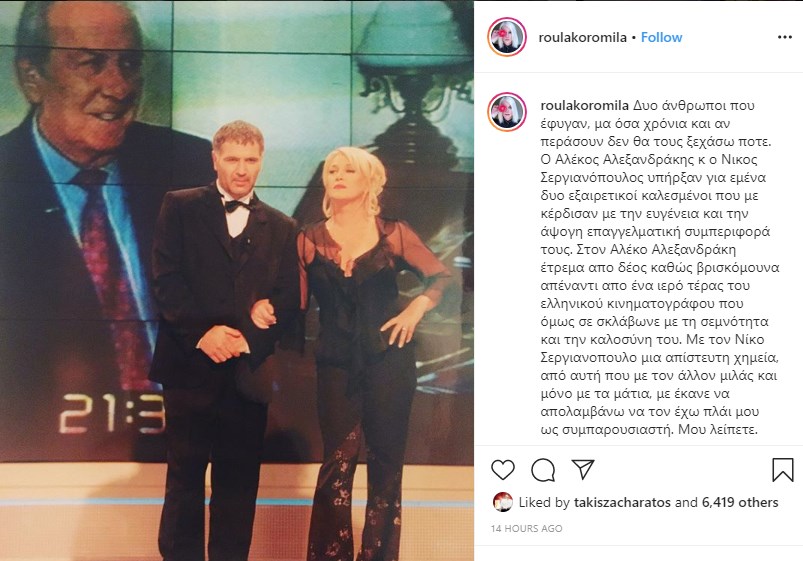Open the 14 HOURS AGO timestamp
803x561 pixels.
(x=526, y=528)
